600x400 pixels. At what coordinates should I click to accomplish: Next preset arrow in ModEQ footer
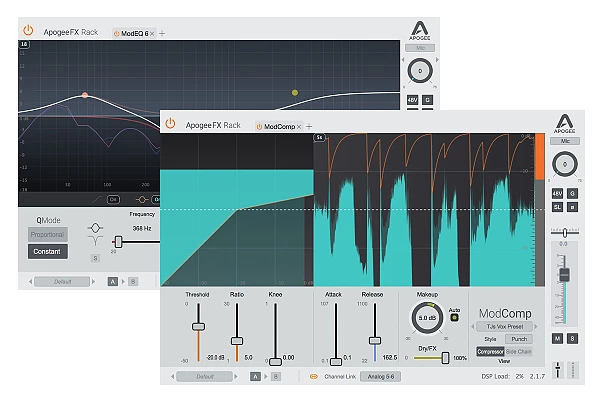(x=93, y=282)
